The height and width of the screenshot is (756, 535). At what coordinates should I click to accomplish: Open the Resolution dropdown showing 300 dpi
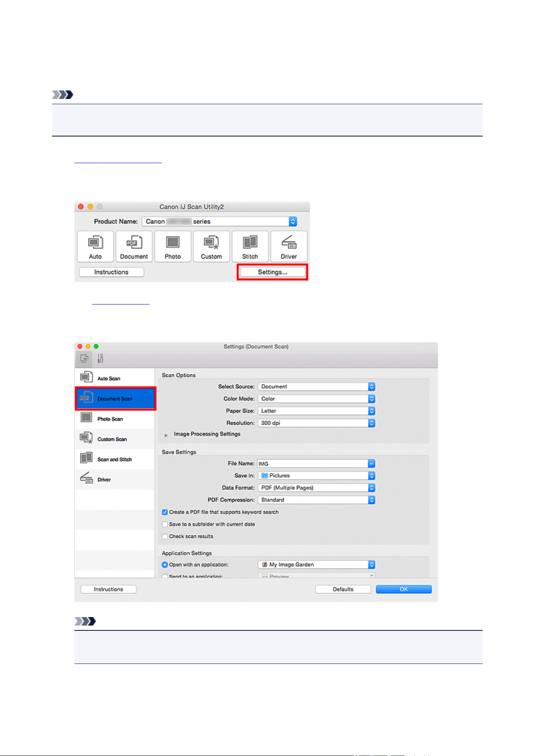point(316,423)
